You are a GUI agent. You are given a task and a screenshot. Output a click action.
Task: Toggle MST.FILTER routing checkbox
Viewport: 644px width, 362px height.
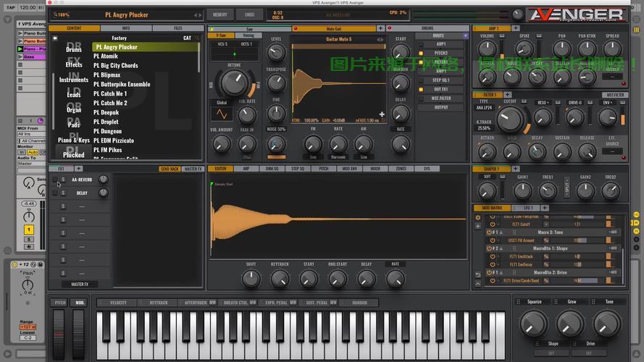tap(421, 98)
